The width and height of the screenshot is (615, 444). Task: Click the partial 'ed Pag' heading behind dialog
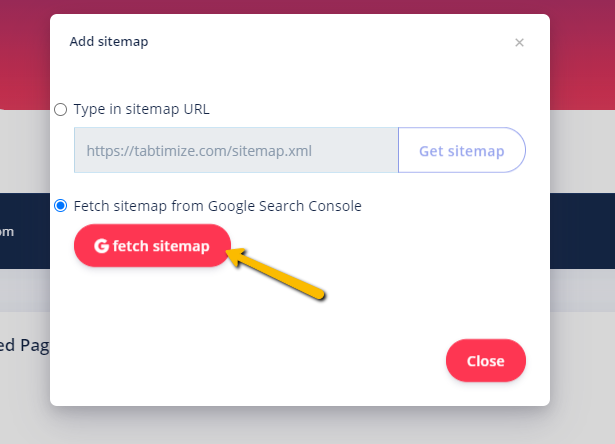(24, 346)
